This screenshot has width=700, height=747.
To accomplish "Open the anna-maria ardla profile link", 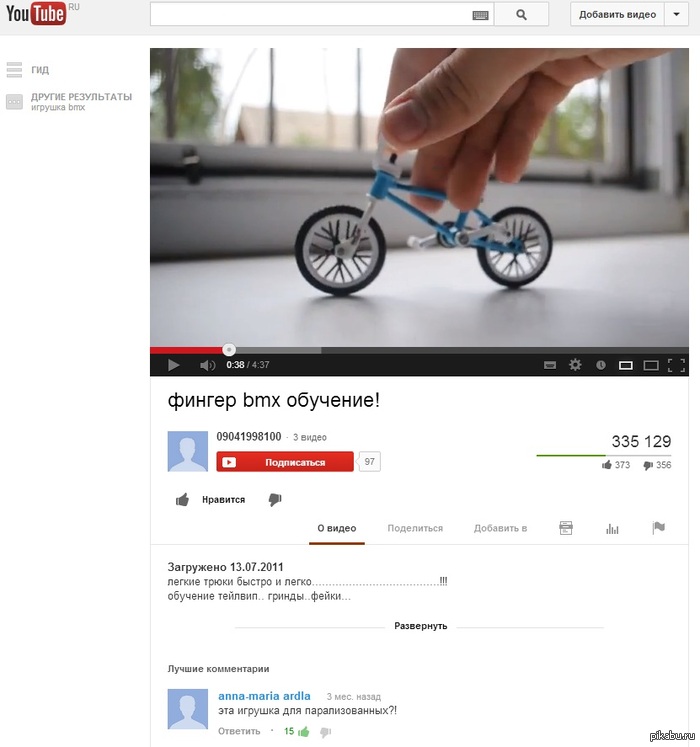I will click(x=264, y=696).
